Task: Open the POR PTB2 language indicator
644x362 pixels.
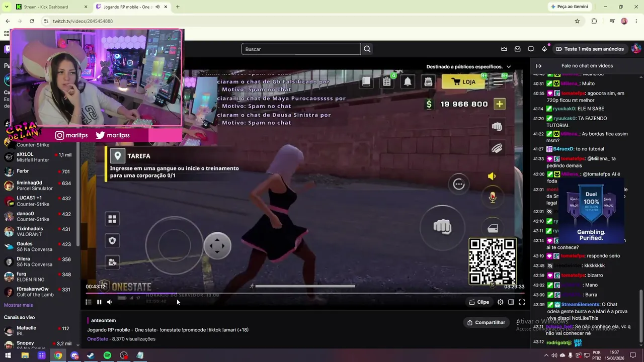Action: pos(597,355)
